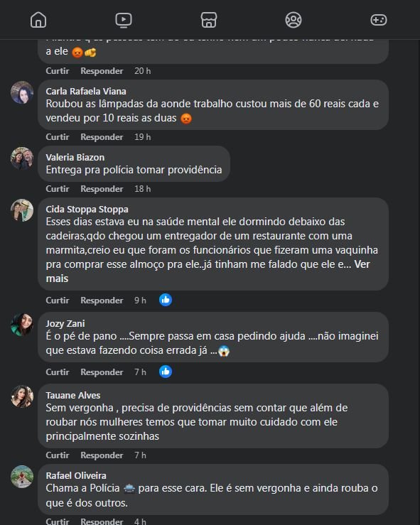Click Responder under Jozy Zani's comment
Screen dimensions: 420x525
pos(102,372)
